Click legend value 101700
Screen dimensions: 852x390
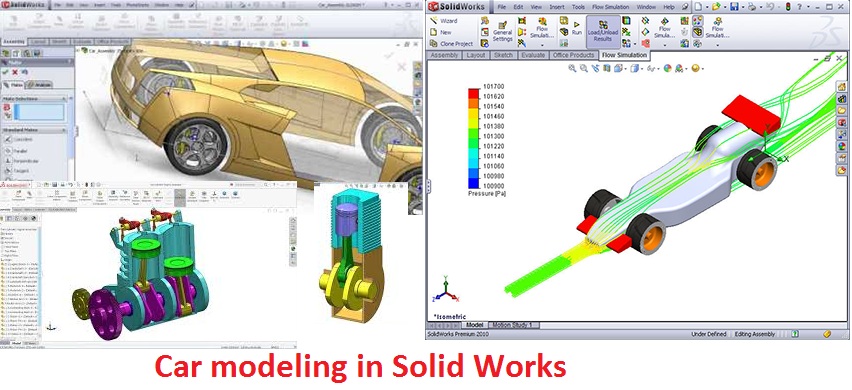pos(494,86)
